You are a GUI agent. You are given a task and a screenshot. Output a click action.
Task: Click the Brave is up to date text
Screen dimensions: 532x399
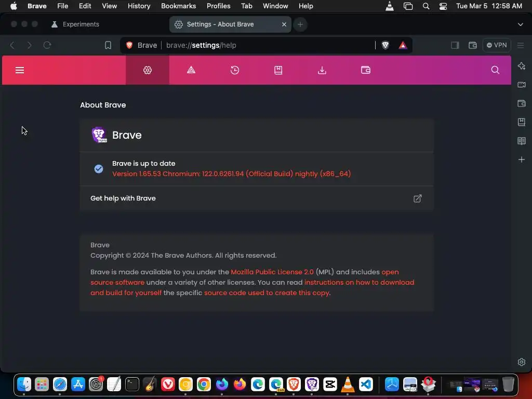click(144, 163)
